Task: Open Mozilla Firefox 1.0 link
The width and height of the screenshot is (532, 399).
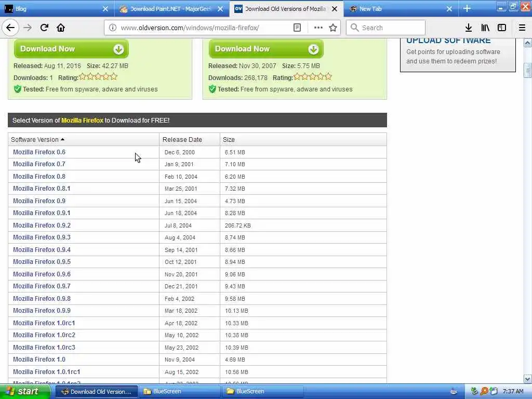Action: click(x=39, y=360)
